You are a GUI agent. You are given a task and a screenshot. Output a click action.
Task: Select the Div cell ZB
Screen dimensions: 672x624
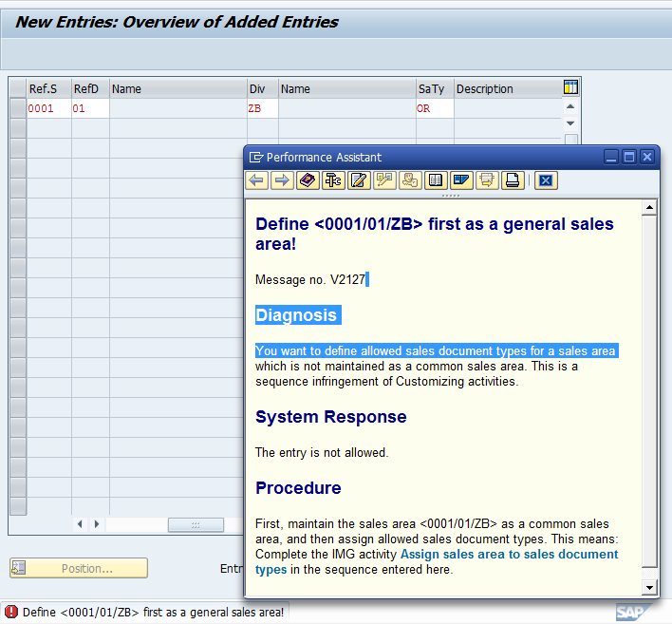[263, 108]
